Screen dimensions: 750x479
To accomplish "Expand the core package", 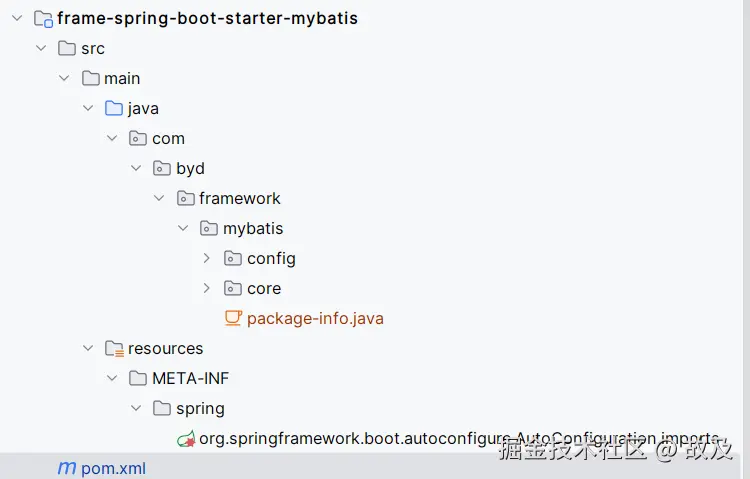I will coord(206,288).
